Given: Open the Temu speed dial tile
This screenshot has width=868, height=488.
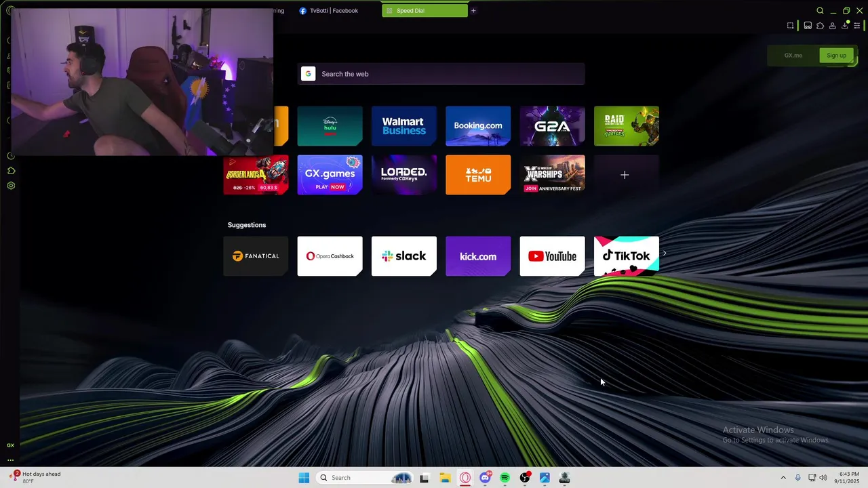Looking at the screenshot, I should coord(478,175).
